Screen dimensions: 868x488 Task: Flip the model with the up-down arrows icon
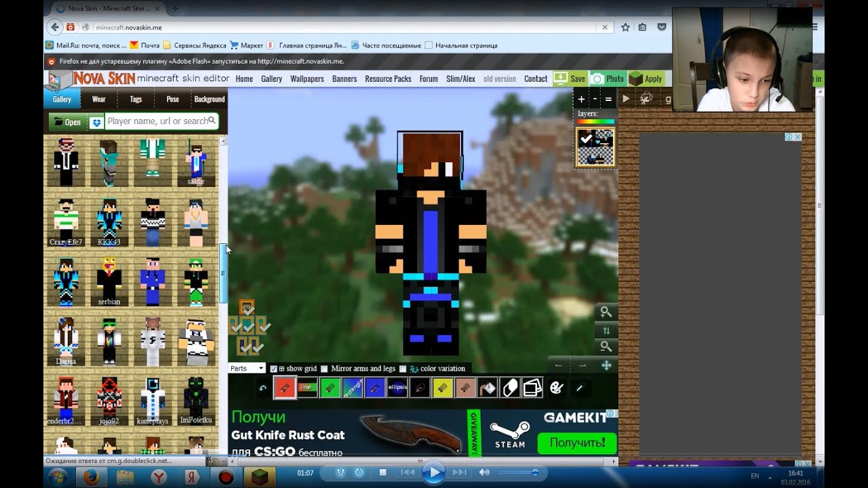point(606,330)
